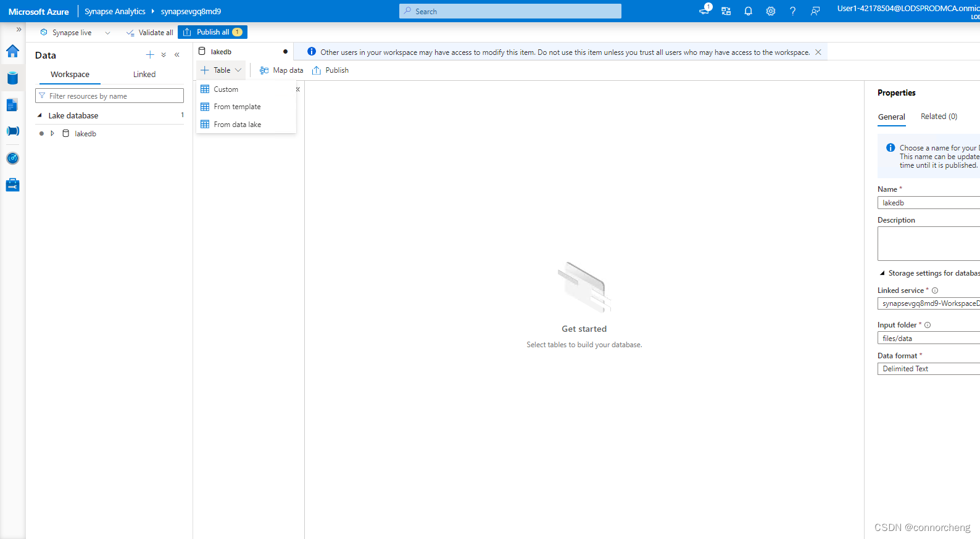Open the Azure announcements megaphone icon
This screenshot has height=539, width=980.
[x=704, y=10]
